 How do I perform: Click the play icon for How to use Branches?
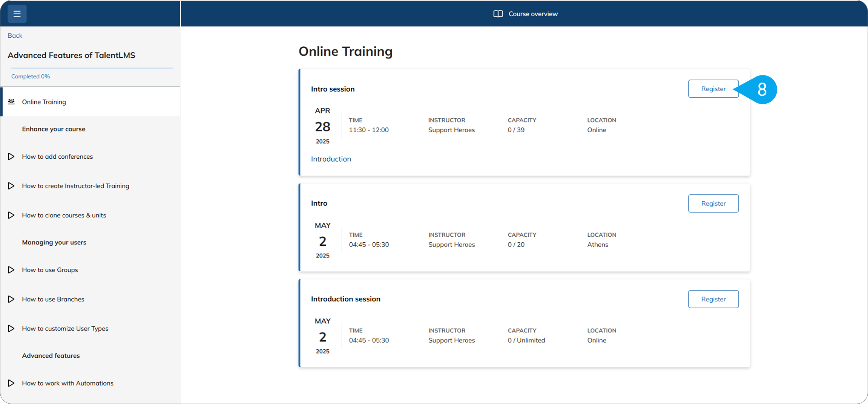pos(11,299)
